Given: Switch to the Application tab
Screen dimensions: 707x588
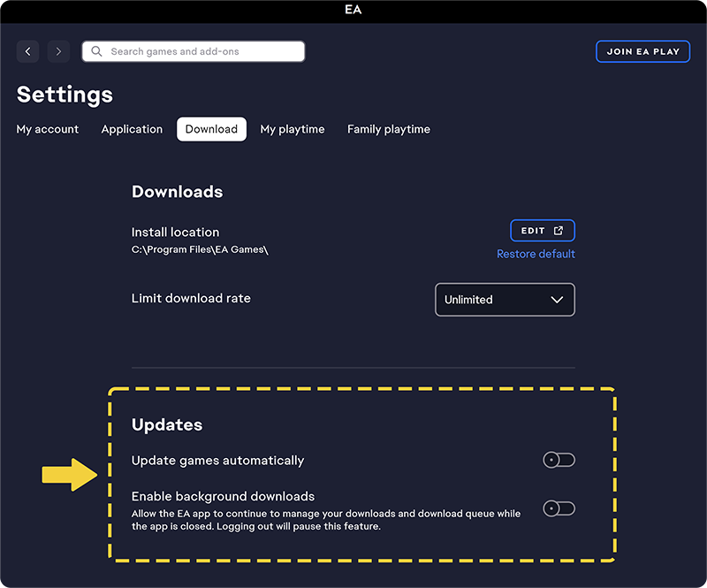Looking at the screenshot, I should coord(132,129).
